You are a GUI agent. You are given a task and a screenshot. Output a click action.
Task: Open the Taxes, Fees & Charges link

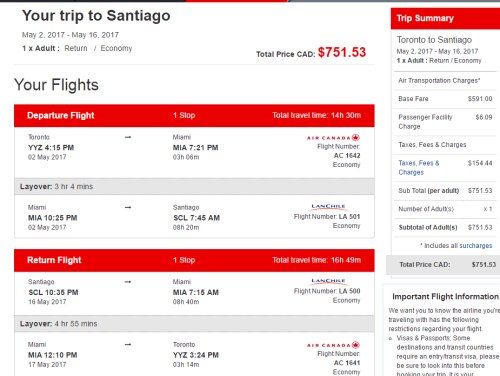(x=419, y=168)
